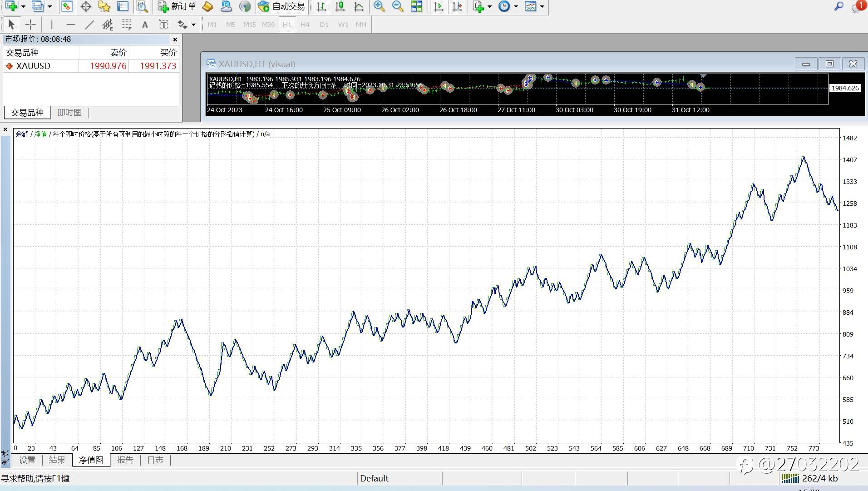868x491 pixels.
Task: Zoom in on the chart
Action: tap(379, 6)
